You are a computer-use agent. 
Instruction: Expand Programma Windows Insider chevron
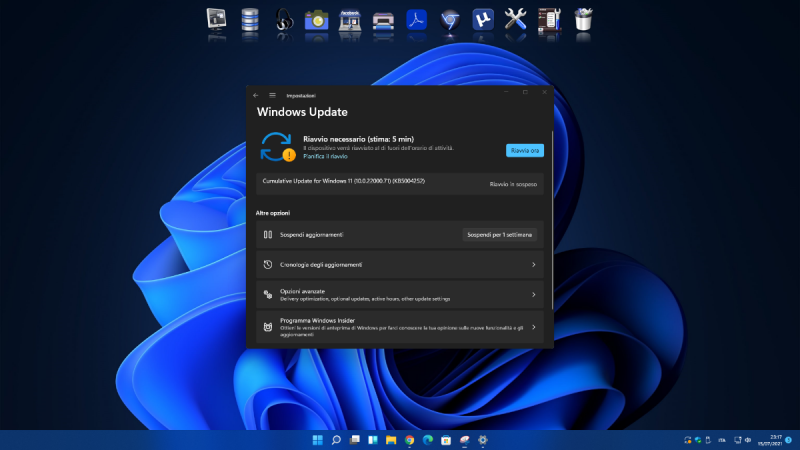coord(534,327)
